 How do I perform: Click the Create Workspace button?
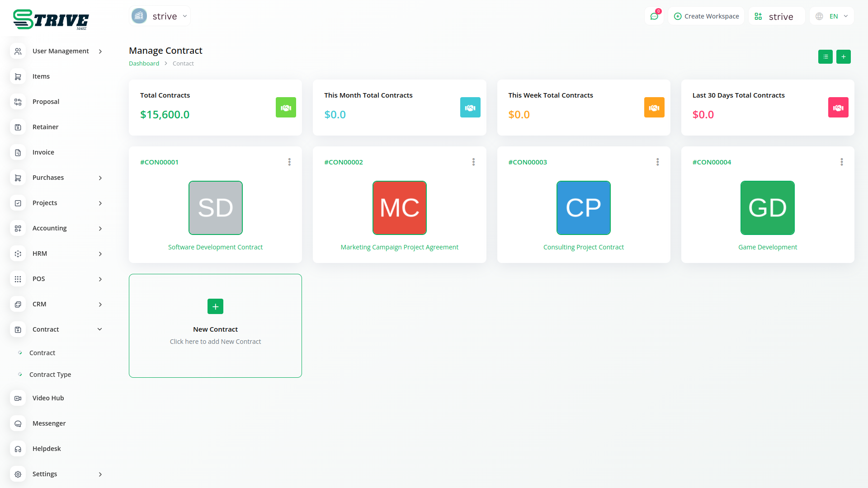[706, 16]
